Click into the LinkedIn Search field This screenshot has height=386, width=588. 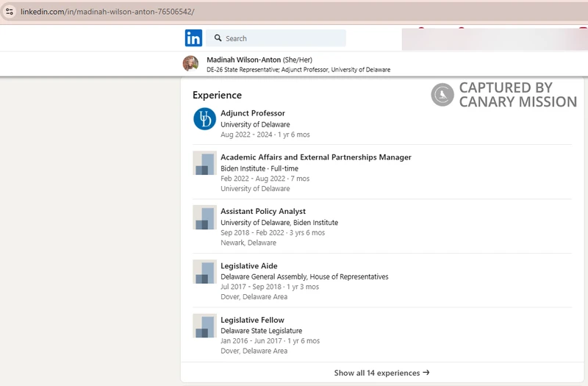[x=276, y=38]
